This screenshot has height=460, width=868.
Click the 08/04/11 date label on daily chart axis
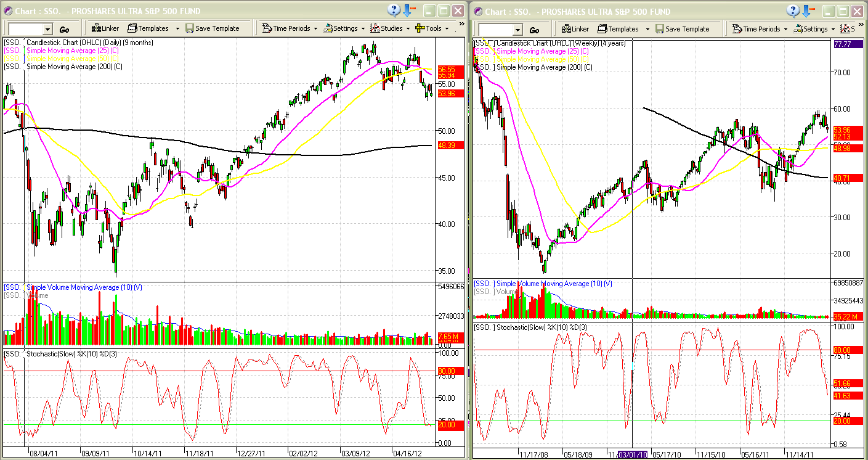44,452
